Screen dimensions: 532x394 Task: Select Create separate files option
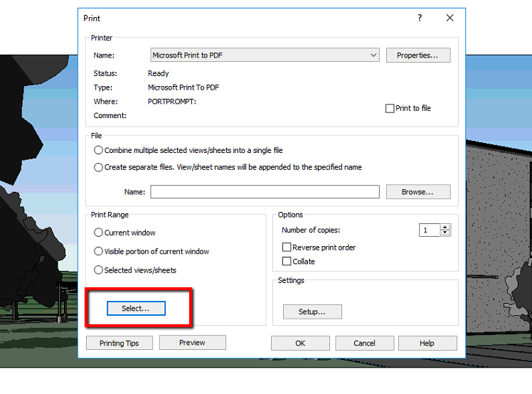pos(98,167)
